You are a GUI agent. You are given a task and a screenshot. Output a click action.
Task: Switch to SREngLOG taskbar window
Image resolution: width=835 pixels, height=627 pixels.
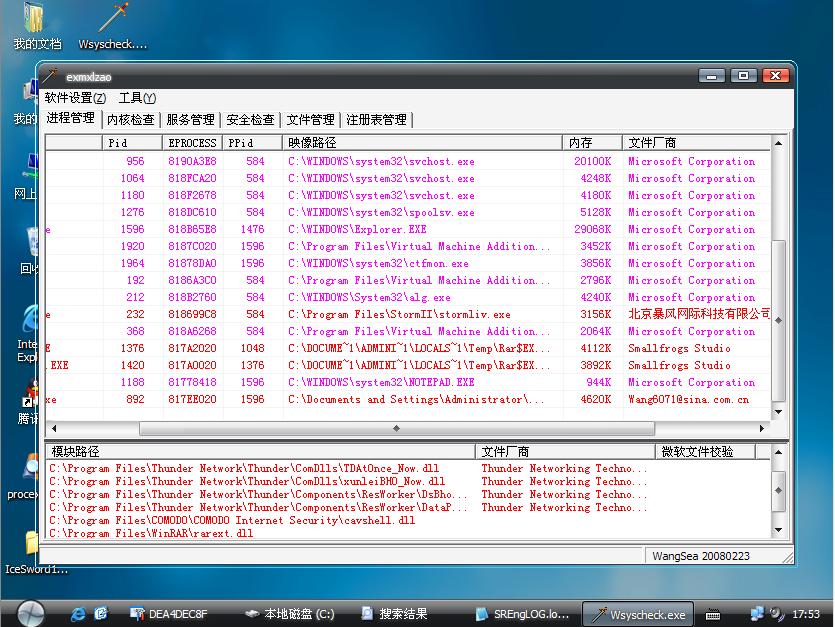pos(523,614)
